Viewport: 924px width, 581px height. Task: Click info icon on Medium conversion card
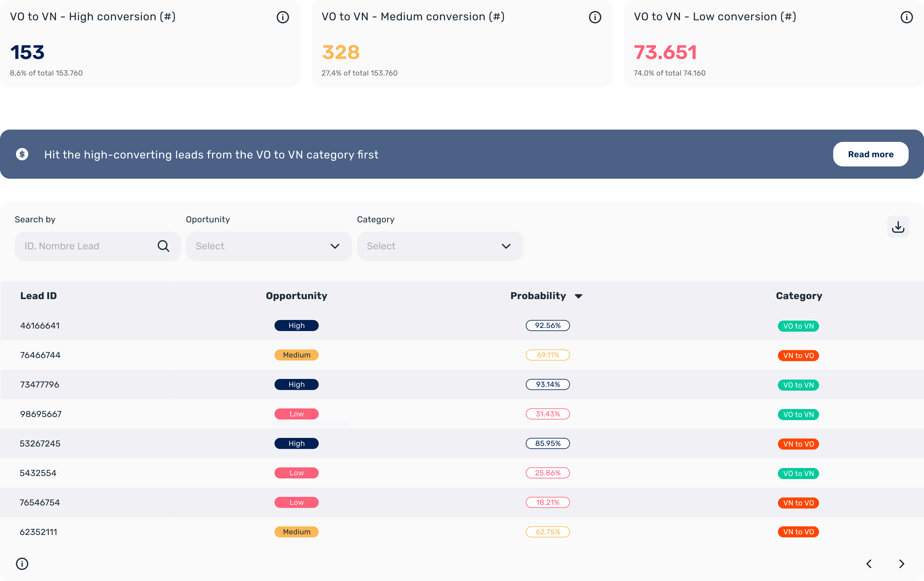point(595,17)
